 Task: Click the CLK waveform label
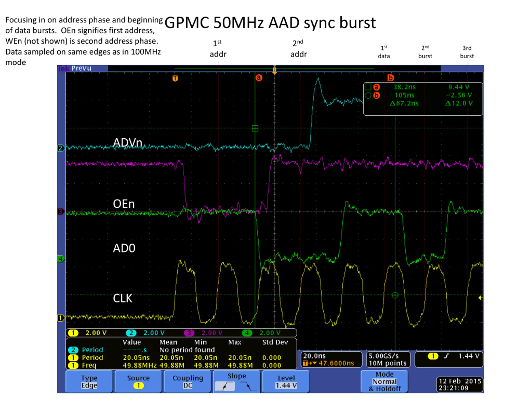point(123,298)
